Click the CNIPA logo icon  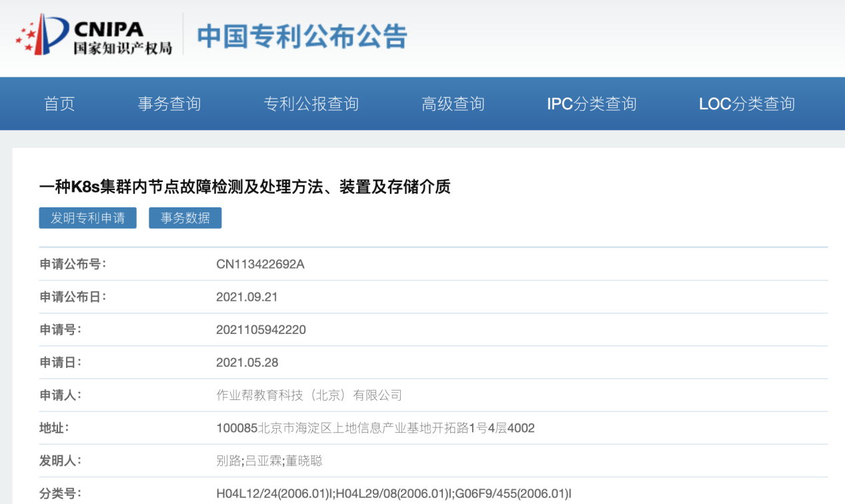tap(42, 35)
